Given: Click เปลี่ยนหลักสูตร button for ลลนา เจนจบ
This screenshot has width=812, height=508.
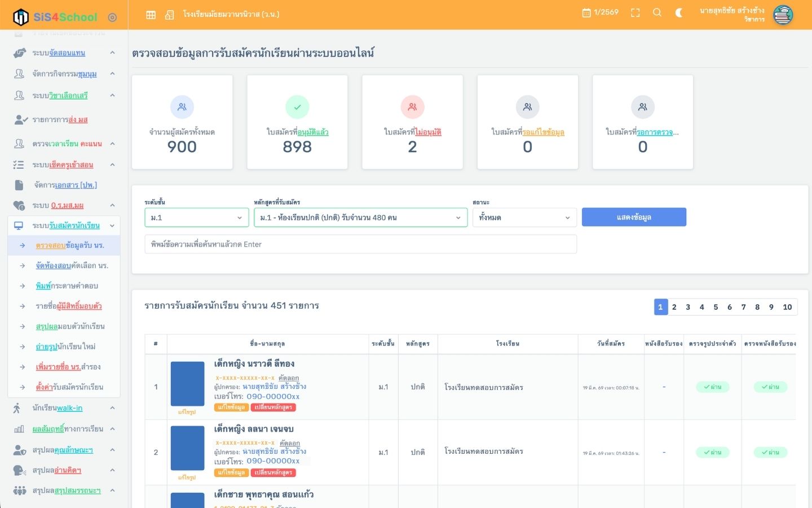Looking at the screenshot, I should [273, 472].
